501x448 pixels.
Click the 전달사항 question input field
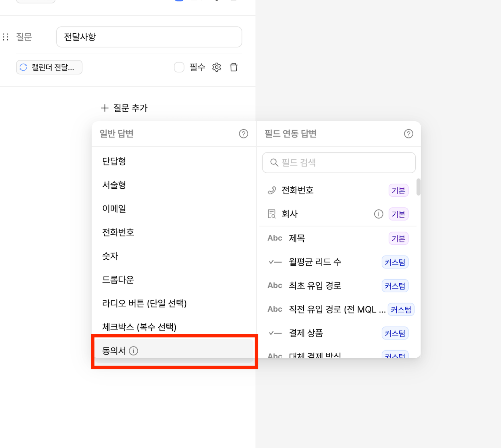click(x=149, y=37)
